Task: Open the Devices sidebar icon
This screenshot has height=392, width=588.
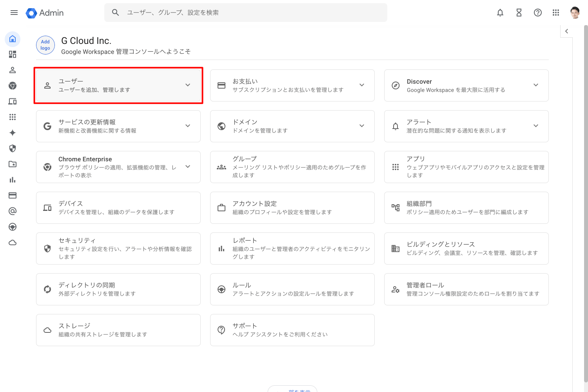Action: pos(13,102)
